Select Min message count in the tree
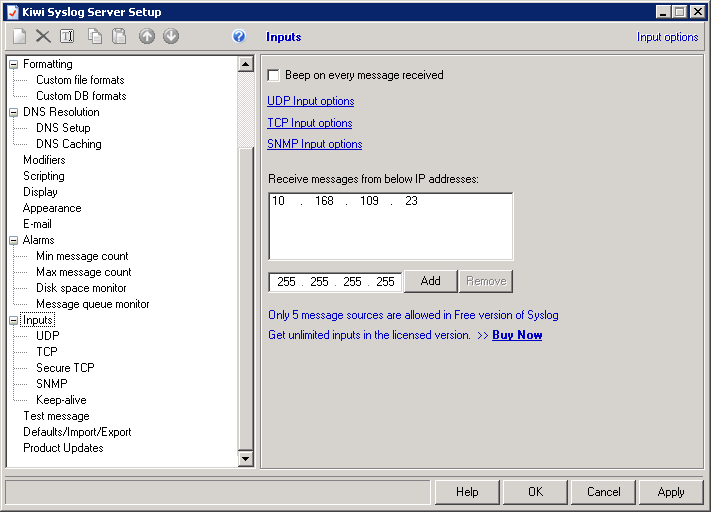Viewport: 711px width, 512px height. point(82,256)
